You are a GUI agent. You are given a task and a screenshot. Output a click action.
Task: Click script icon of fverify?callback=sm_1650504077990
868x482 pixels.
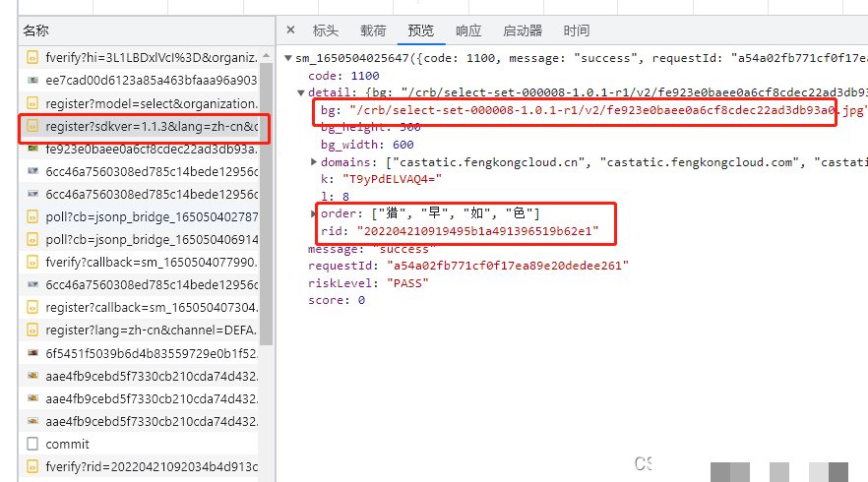tap(32, 262)
